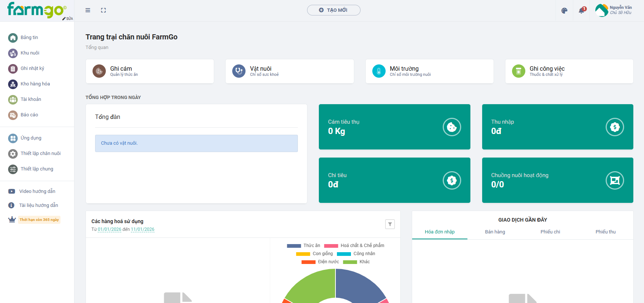Switch to the Phiếu chi tab
The height and width of the screenshot is (303, 644).
coord(550,232)
